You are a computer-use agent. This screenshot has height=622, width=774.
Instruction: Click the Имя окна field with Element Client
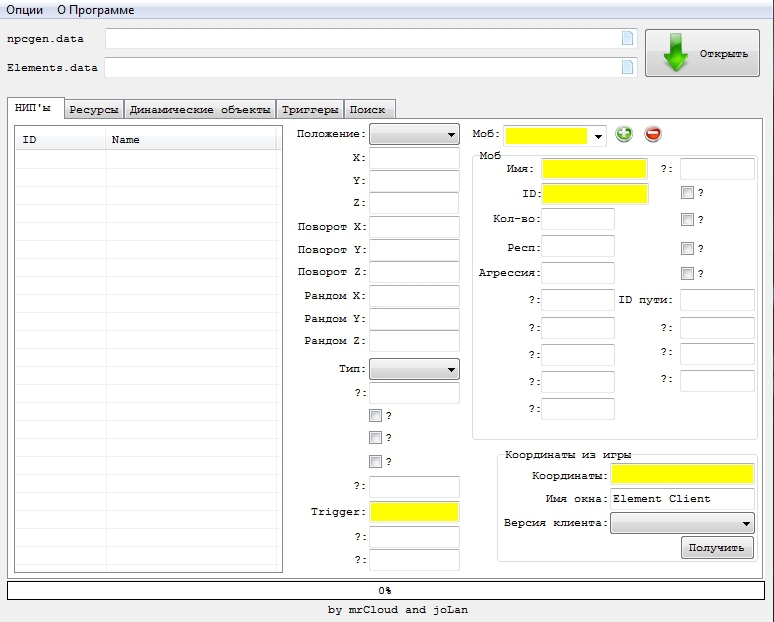click(x=682, y=499)
